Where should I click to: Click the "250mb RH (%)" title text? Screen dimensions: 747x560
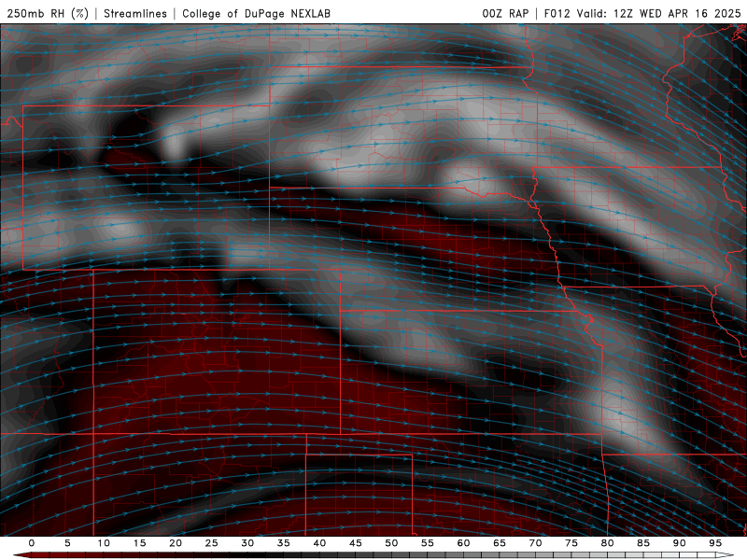[x=48, y=13]
